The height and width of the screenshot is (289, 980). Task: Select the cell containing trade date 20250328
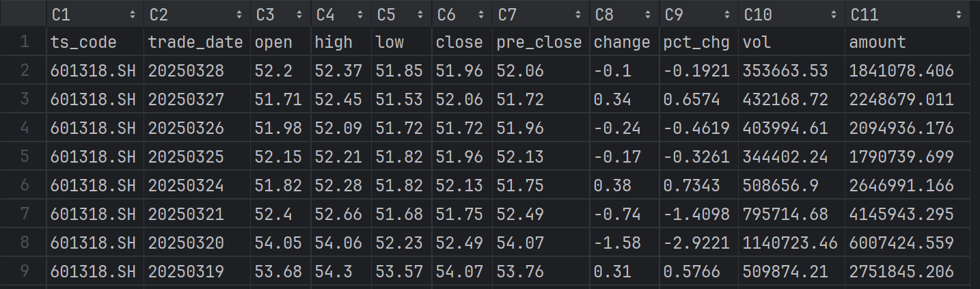pyautogui.click(x=186, y=70)
